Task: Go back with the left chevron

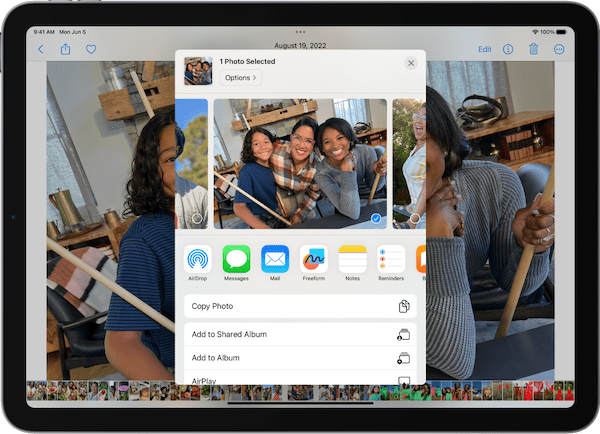Action: (x=41, y=49)
